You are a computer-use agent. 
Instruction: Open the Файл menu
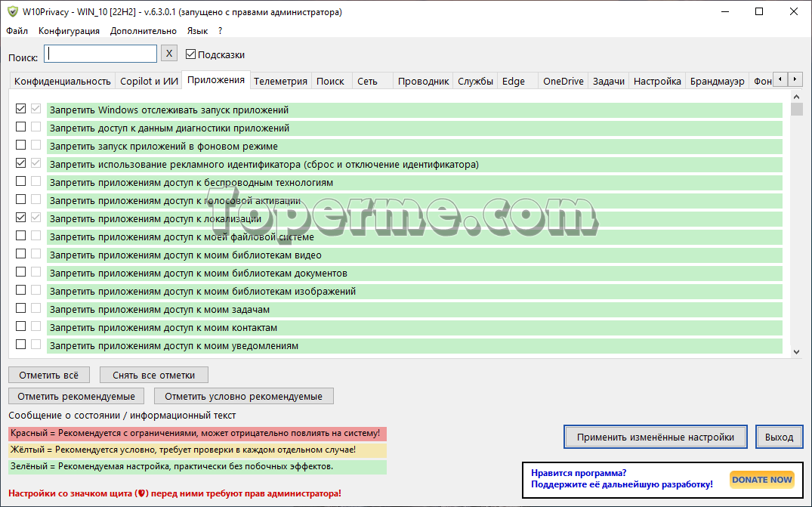(17, 31)
